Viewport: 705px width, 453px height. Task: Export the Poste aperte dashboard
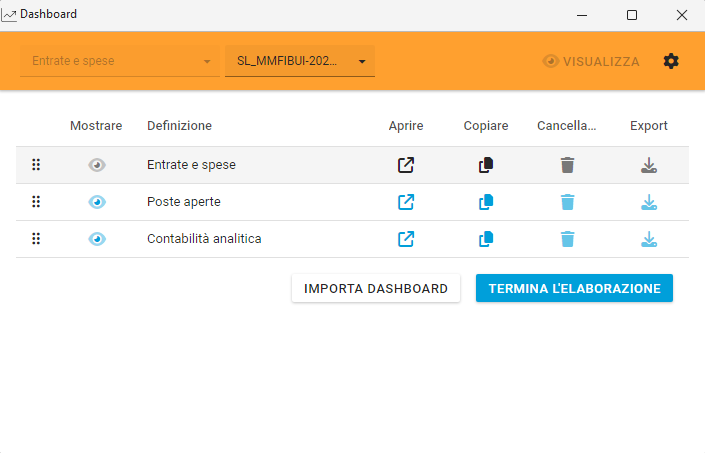coord(648,202)
